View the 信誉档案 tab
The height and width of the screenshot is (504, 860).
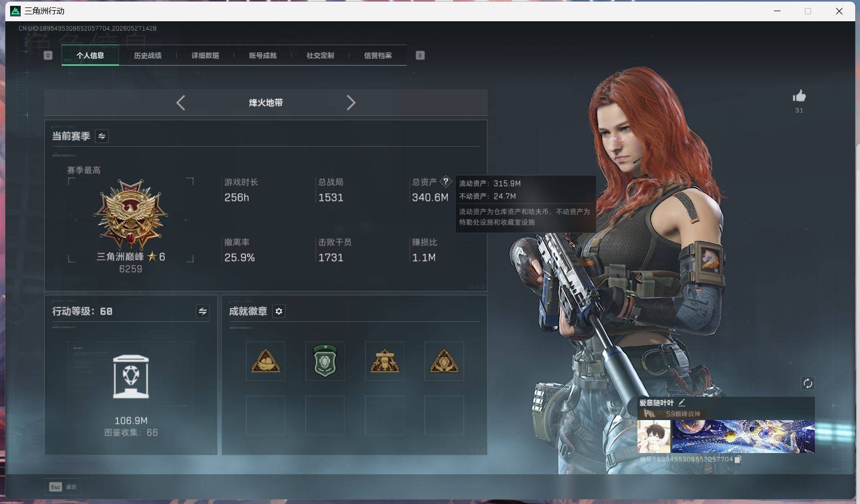(x=378, y=55)
